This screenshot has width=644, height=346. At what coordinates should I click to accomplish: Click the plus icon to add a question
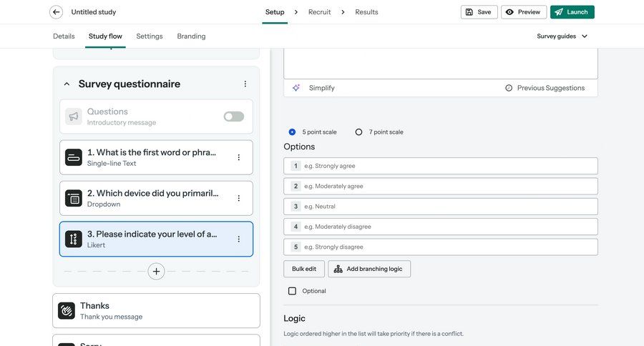point(156,271)
